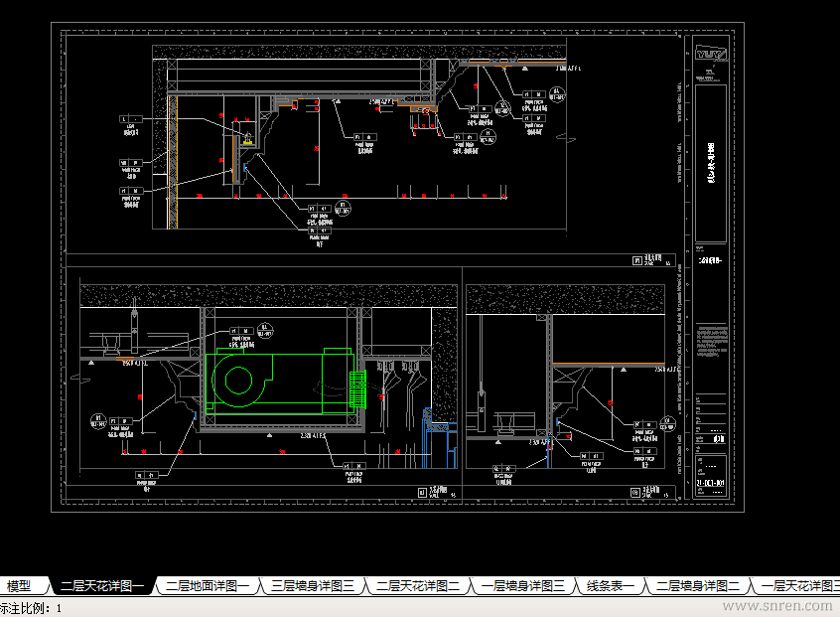Viewport: 840px width, 617px height.
Task: Click the 标注比例: 1 status bar entry
Action: 31,608
